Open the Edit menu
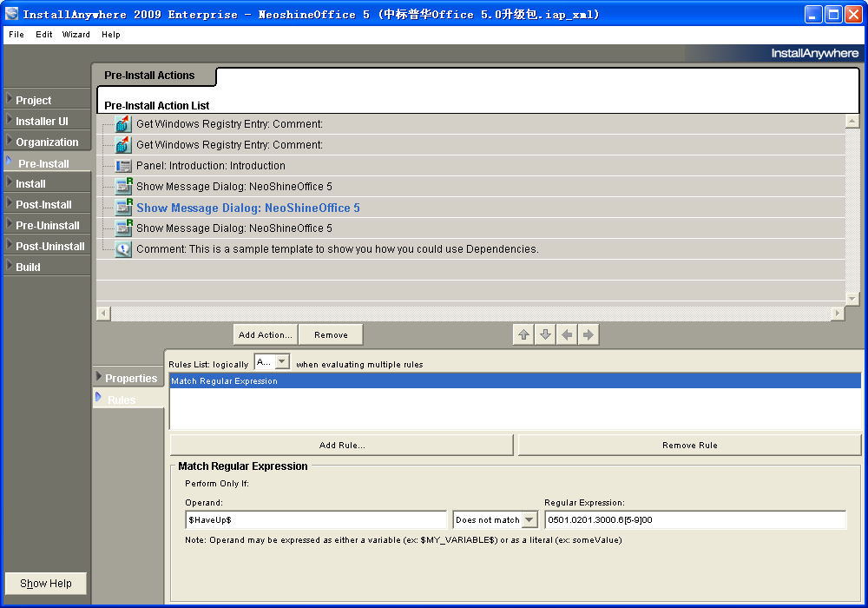The height and width of the screenshot is (608, 868). tap(43, 35)
